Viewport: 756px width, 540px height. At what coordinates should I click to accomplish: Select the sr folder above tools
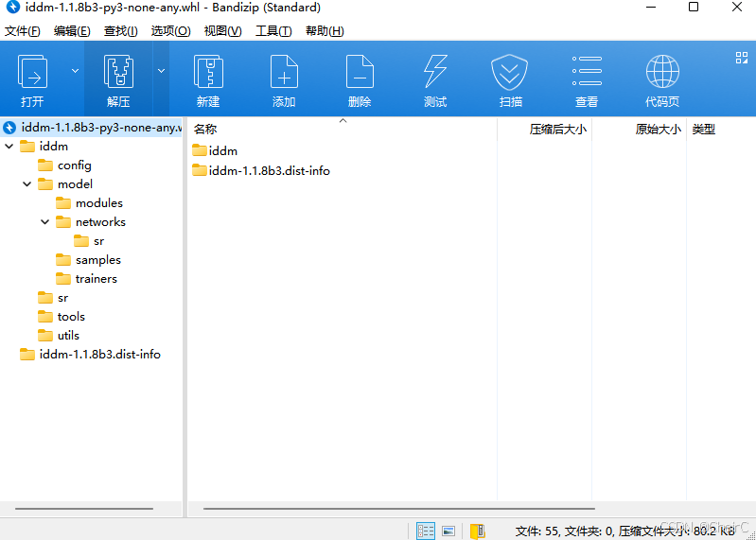53,298
